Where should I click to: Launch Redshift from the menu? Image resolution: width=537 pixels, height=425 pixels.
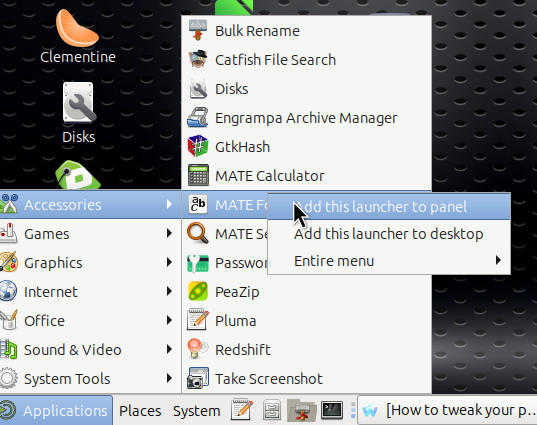[307, 350]
